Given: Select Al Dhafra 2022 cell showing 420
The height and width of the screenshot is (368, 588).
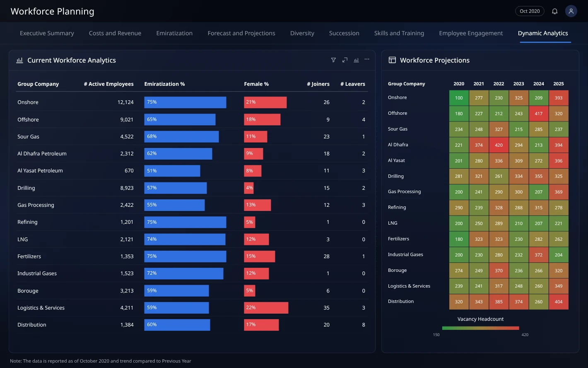Looking at the screenshot, I should tap(499, 145).
